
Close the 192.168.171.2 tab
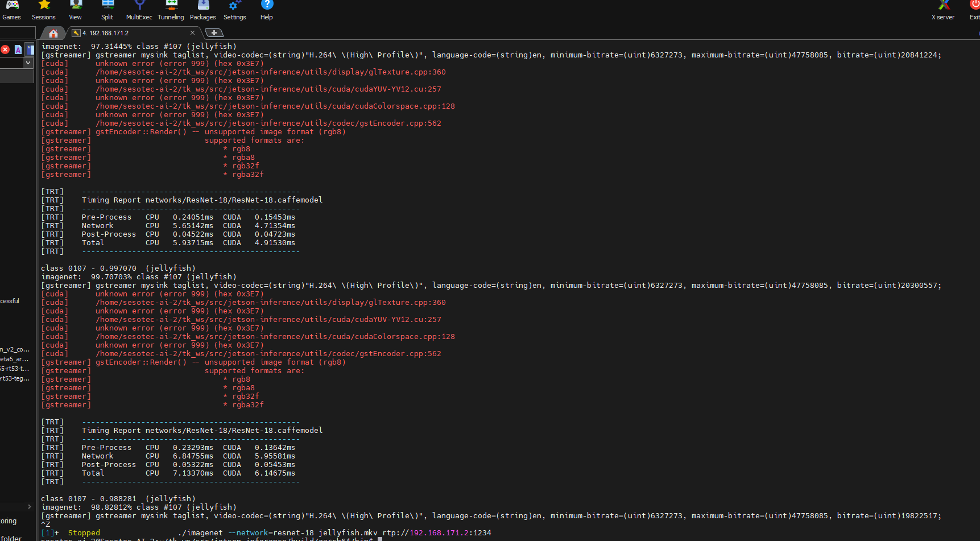coord(192,33)
